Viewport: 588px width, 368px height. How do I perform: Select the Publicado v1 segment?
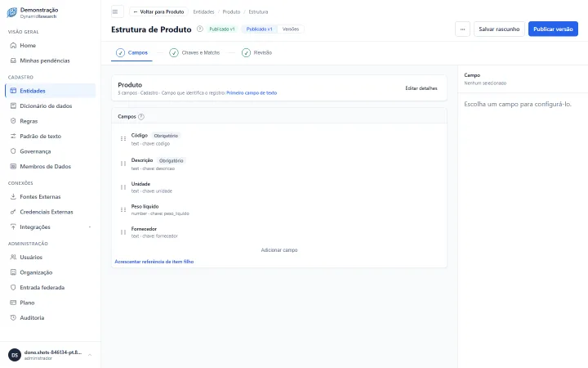pyautogui.click(x=259, y=29)
